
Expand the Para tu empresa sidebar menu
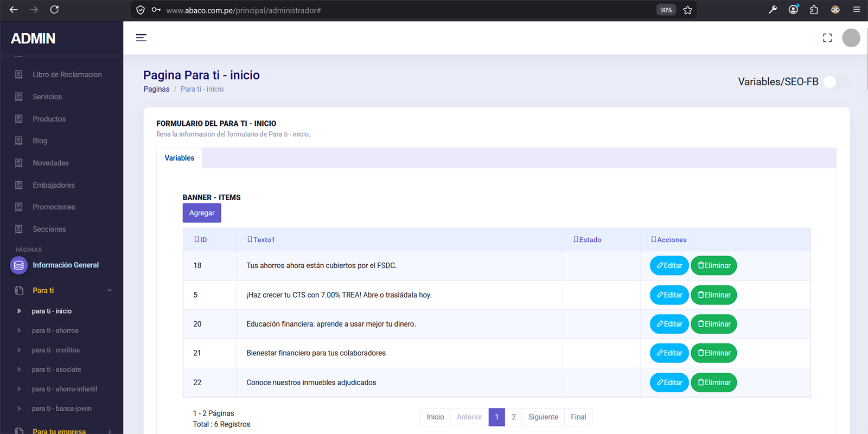point(110,431)
